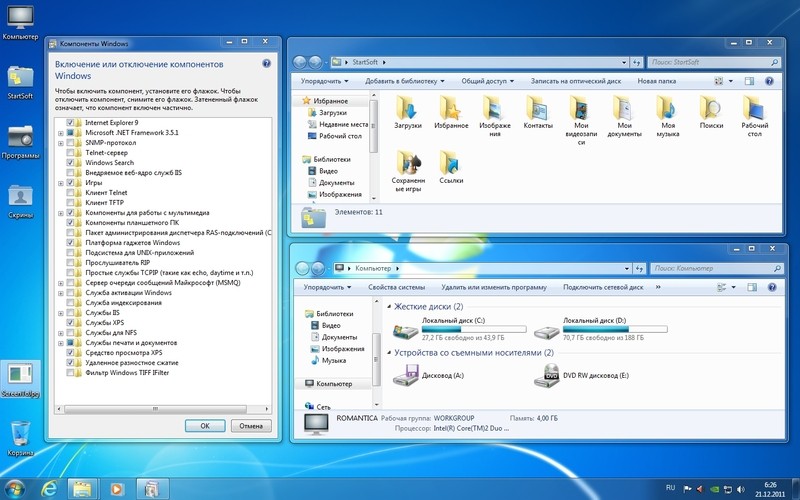Click the Отмена button
This screenshot has height=500, width=800.
click(251, 426)
